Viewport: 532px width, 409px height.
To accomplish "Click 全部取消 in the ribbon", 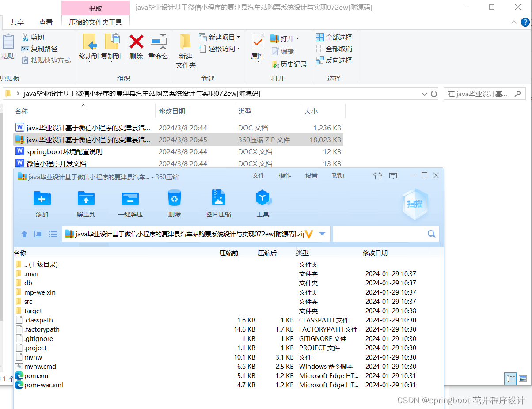I will tap(334, 49).
